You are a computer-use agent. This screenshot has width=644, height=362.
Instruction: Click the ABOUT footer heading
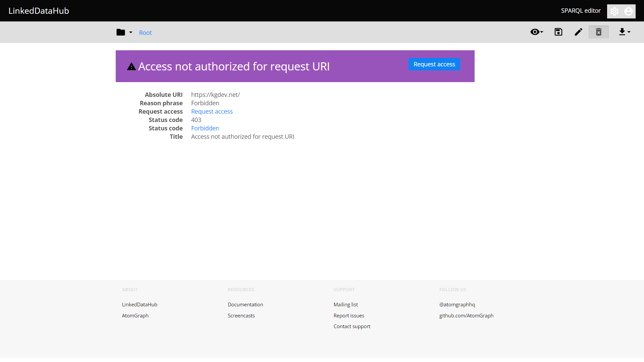[130, 290]
